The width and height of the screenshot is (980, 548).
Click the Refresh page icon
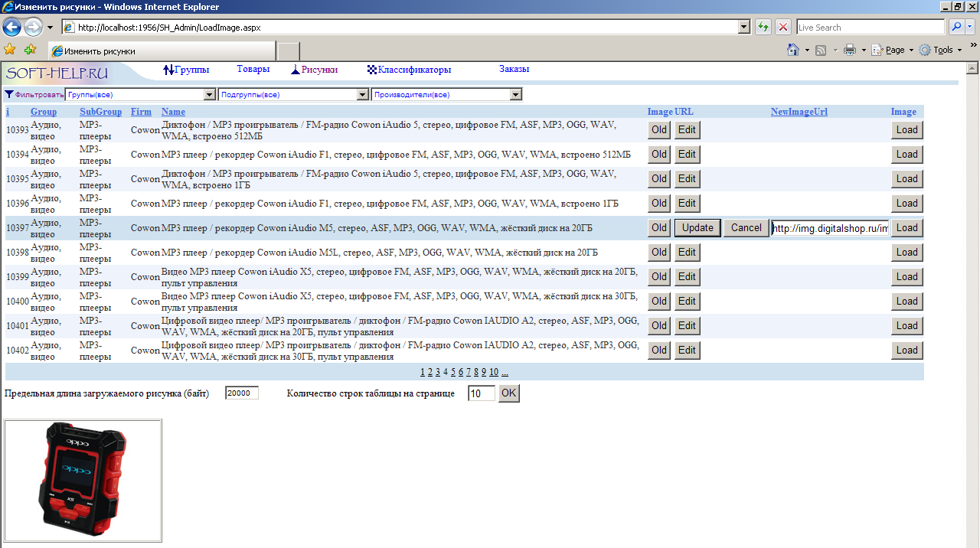click(763, 28)
